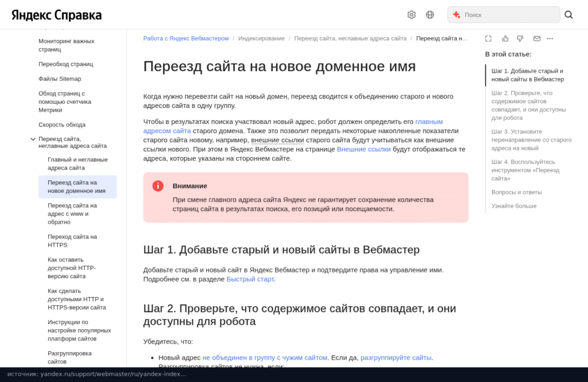
Task: Jump to Вопросы и ответы in contents
Action: [516, 193]
